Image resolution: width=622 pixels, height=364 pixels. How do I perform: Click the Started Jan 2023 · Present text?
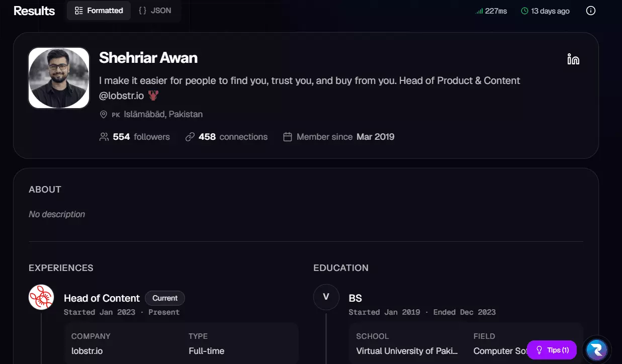click(x=122, y=312)
